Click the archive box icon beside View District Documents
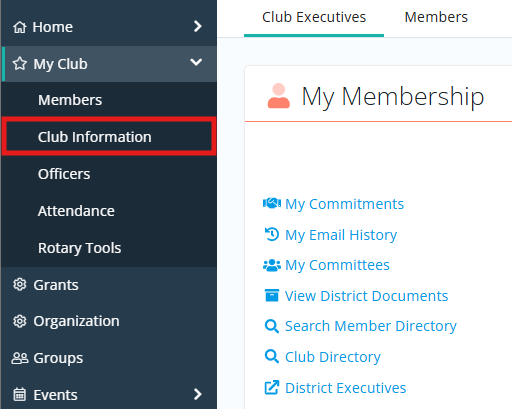The height and width of the screenshot is (409, 512). (x=272, y=295)
